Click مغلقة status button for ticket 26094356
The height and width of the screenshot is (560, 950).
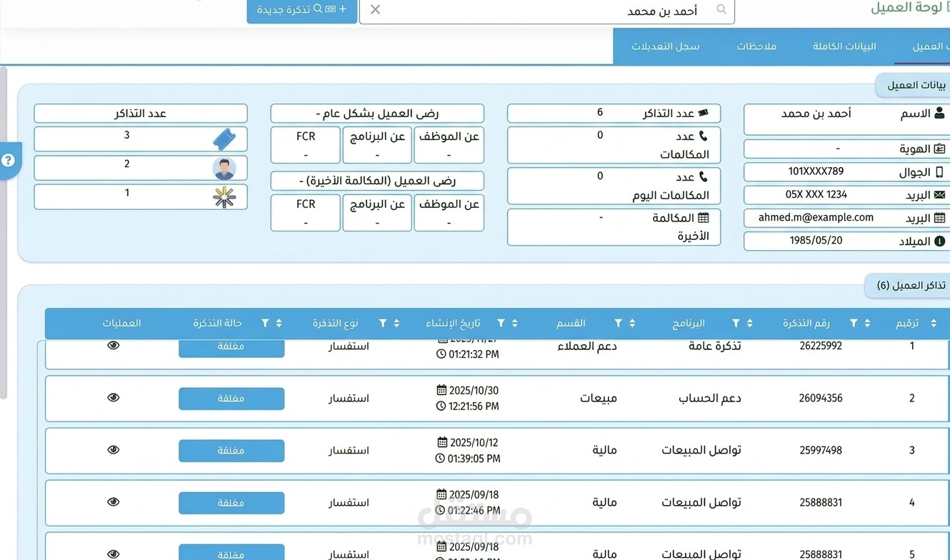tap(231, 399)
